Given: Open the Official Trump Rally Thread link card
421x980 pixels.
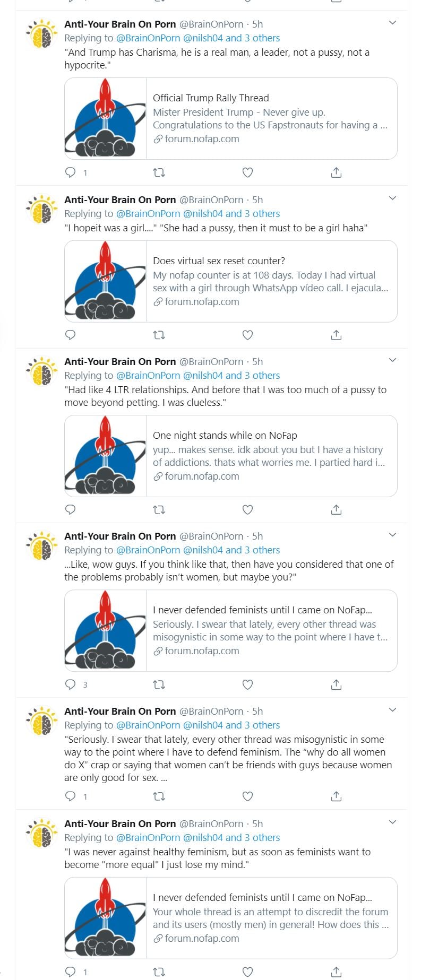Looking at the screenshot, I should pyautogui.click(x=271, y=118).
